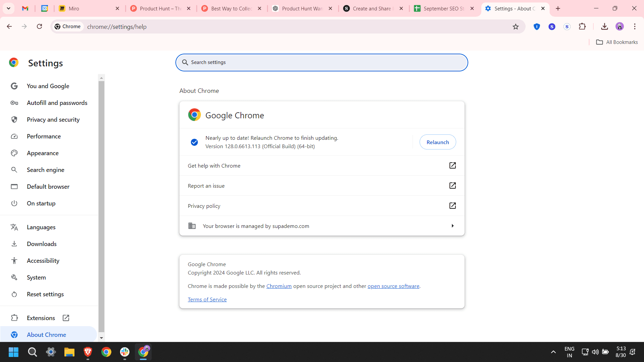
Task: Open Privacy and security settings
Action: pos(53,119)
